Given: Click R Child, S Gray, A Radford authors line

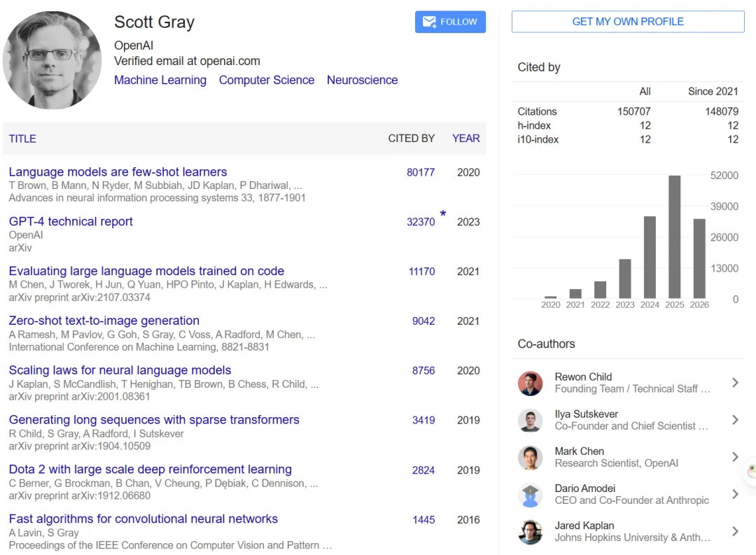Looking at the screenshot, I should click(x=96, y=433).
